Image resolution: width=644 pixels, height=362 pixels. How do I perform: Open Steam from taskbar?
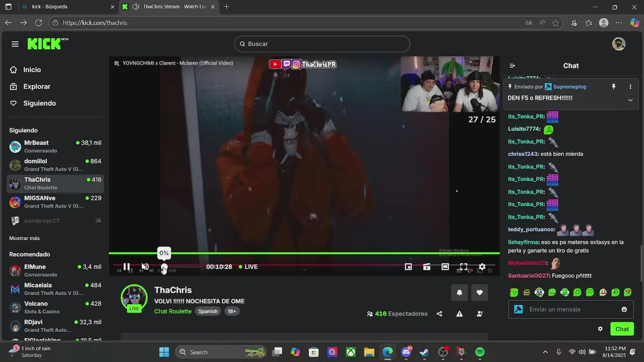click(425, 352)
